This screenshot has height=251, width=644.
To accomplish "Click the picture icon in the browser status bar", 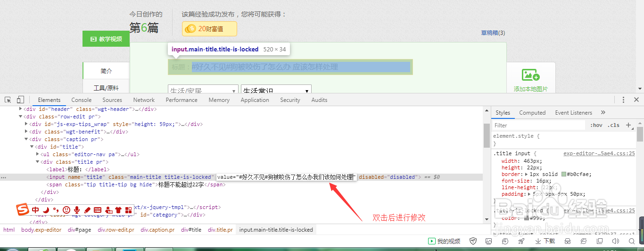I will (488, 241).
